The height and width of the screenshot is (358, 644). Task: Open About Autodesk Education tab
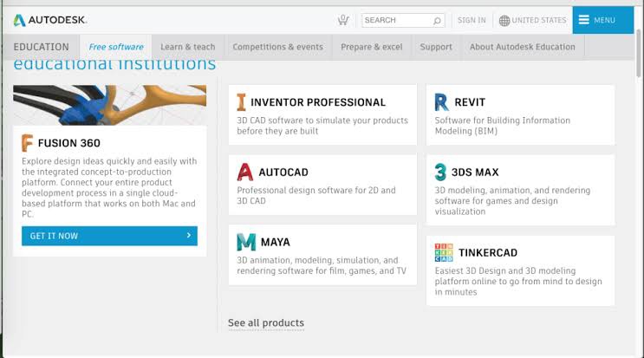pyautogui.click(x=523, y=47)
